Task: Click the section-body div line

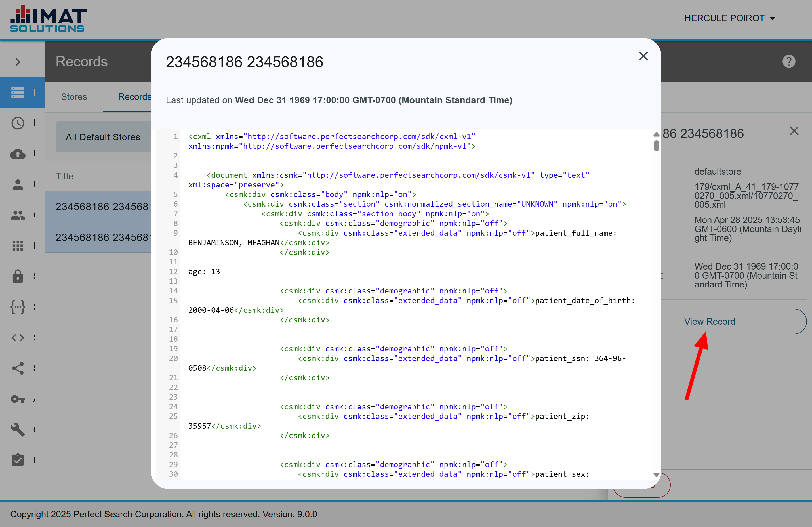Action: pos(375,214)
